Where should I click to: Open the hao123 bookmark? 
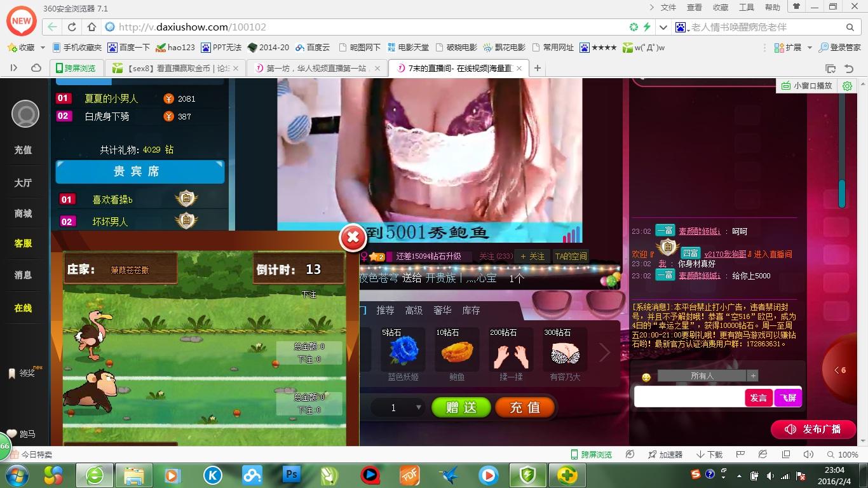[x=176, y=47]
